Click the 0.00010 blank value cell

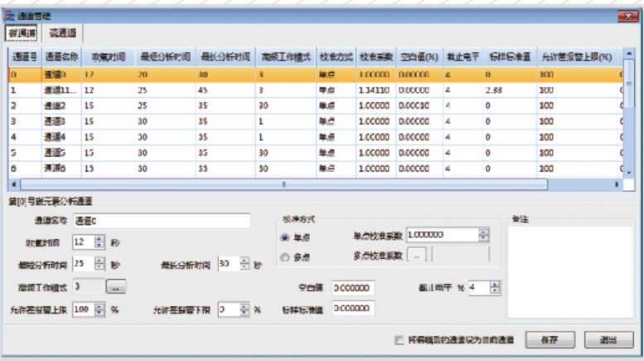tap(419, 105)
